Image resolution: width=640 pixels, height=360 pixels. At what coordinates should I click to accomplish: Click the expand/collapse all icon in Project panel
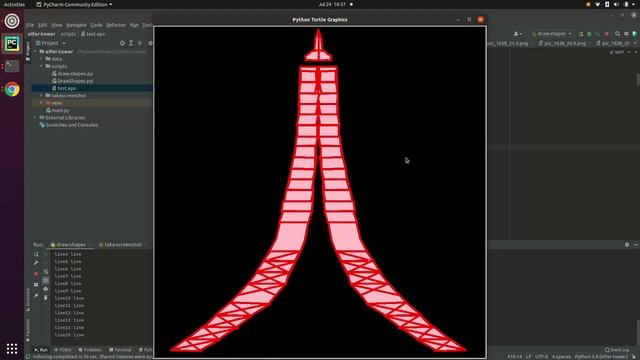click(x=131, y=43)
